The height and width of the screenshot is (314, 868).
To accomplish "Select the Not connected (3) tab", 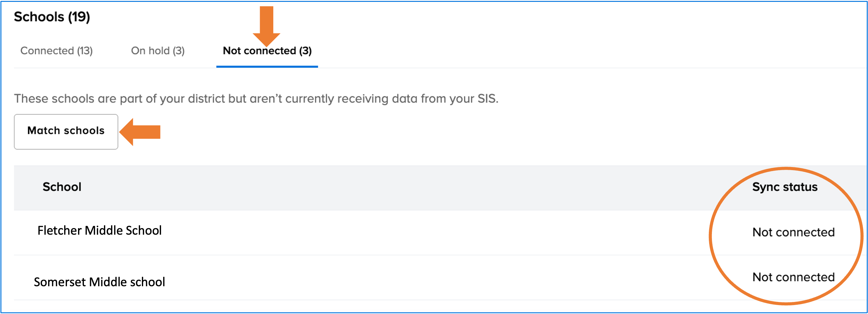I will 267,51.
